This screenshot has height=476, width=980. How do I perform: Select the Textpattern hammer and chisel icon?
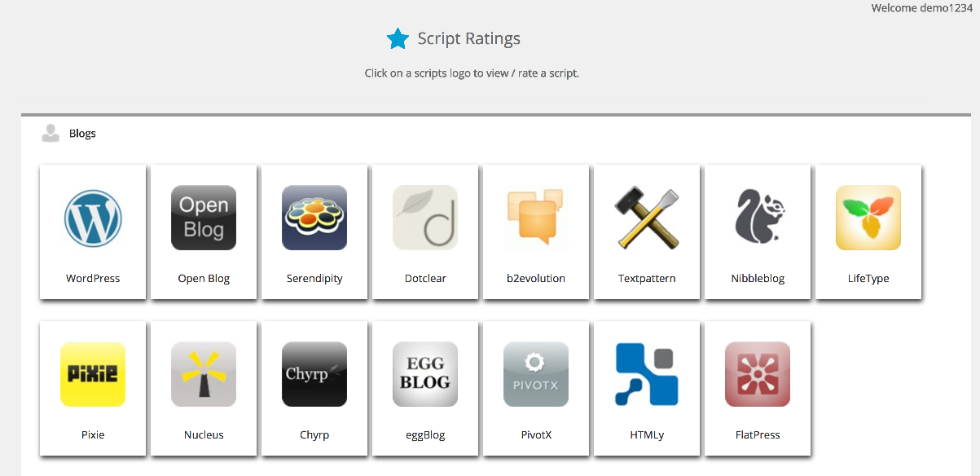pos(647,218)
